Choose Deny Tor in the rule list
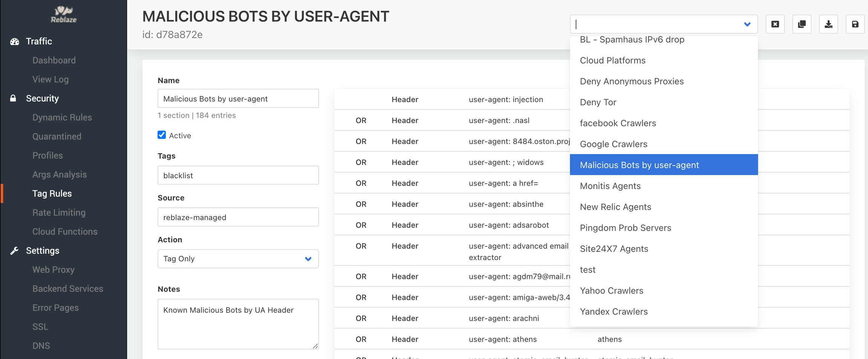Image resolution: width=868 pixels, height=359 pixels. 598,102
